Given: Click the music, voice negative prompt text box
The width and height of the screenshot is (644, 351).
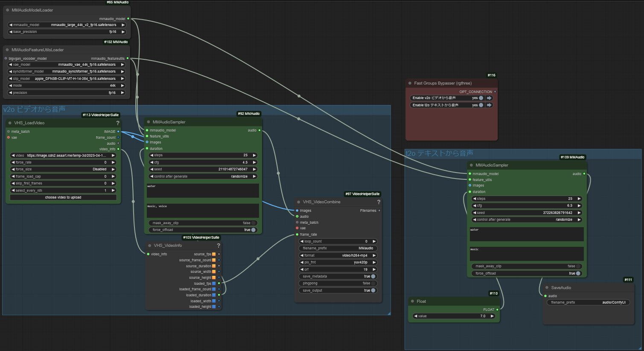Looking at the screenshot, I should tap(203, 211).
